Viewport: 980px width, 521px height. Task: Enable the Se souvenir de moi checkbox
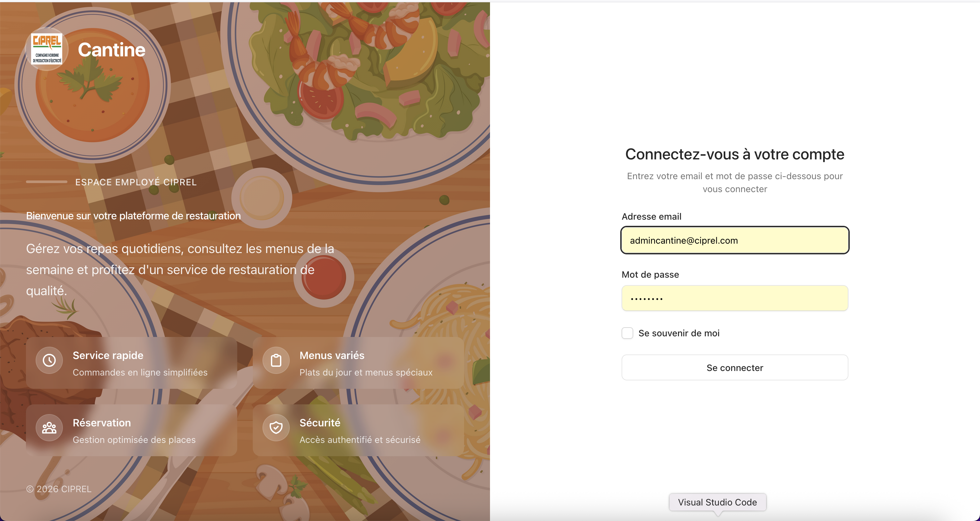(x=627, y=333)
